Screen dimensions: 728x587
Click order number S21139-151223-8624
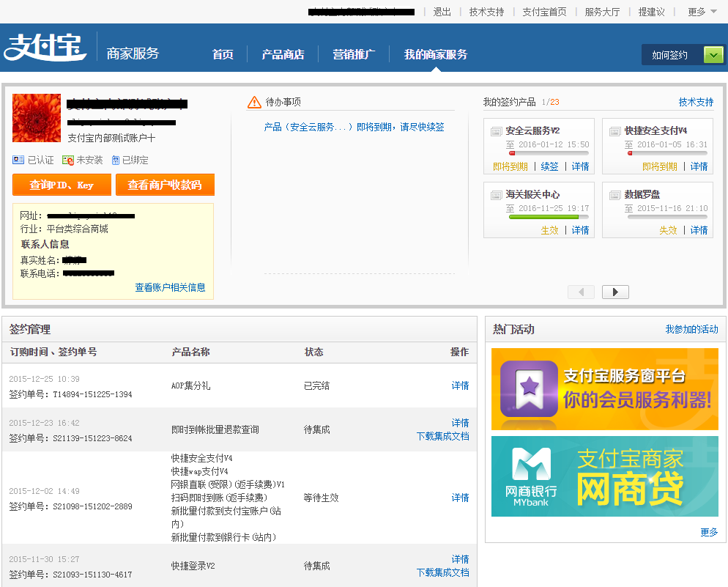(92, 438)
